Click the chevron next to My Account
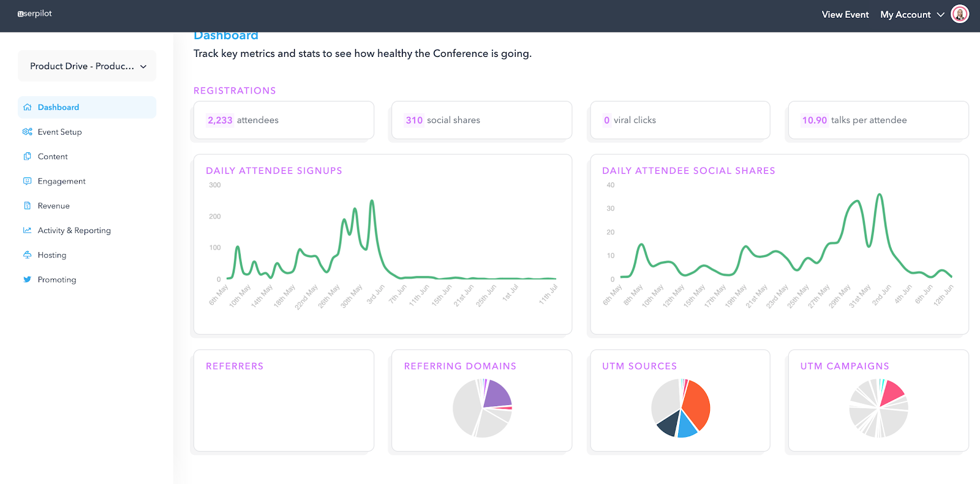The image size is (980, 484). (941, 15)
